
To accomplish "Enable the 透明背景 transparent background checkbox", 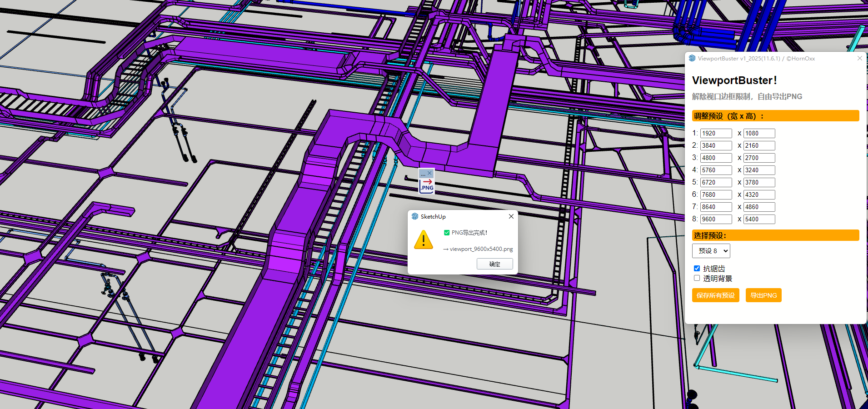I will point(697,278).
